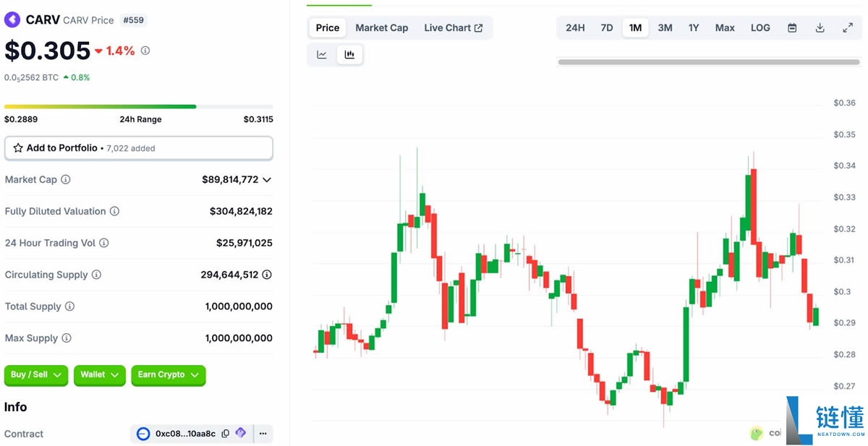Switch to the Market Cap tab

pyautogui.click(x=381, y=27)
